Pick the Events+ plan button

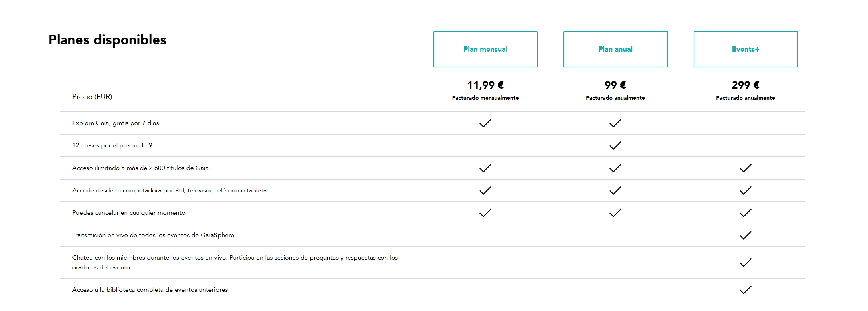[x=746, y=49]
